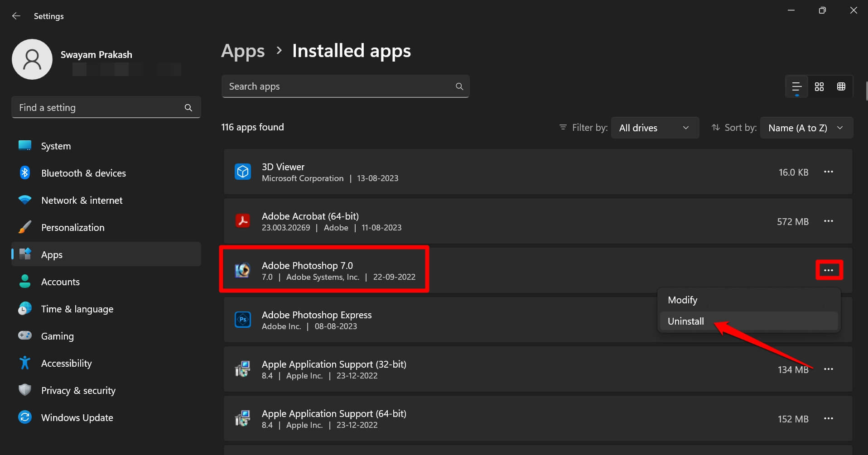Select Apps in the sidebar

pos(106,254)
